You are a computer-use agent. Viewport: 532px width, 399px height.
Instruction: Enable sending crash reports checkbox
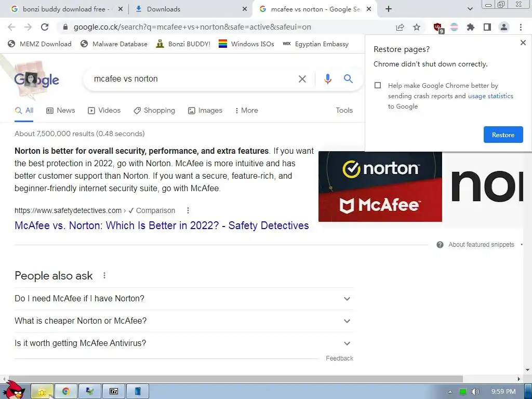tap(378, 85)
